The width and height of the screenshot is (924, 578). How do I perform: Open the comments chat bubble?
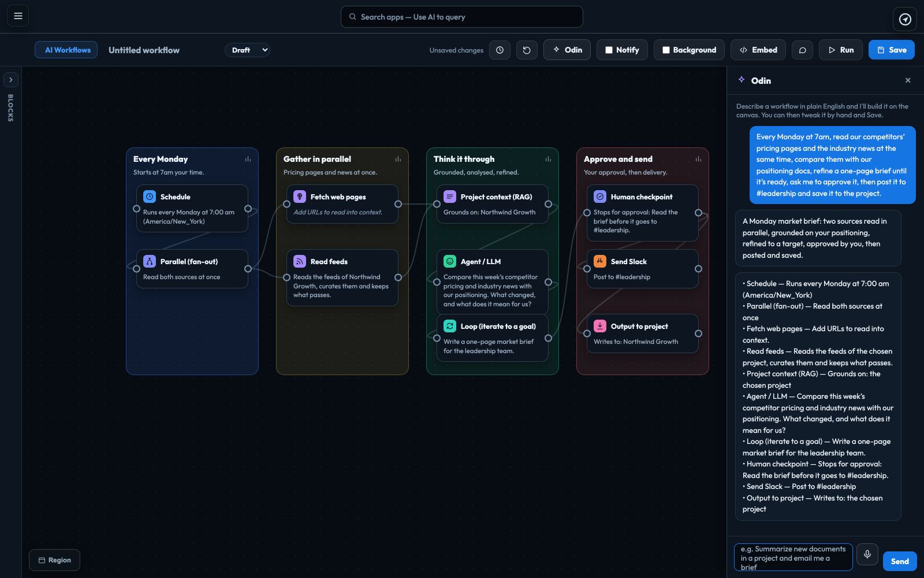tap(802, 50)
